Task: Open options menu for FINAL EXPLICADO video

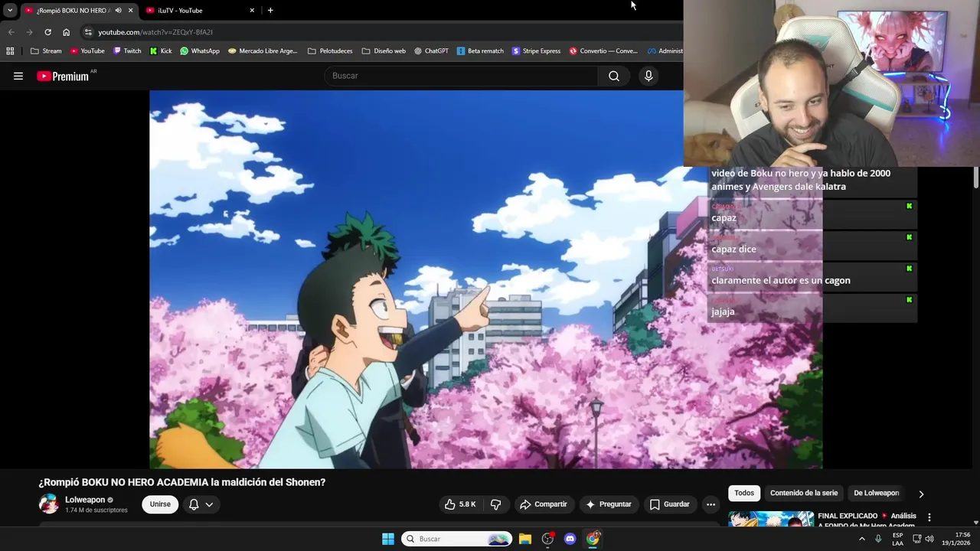Action: click(x=929, y=517)
